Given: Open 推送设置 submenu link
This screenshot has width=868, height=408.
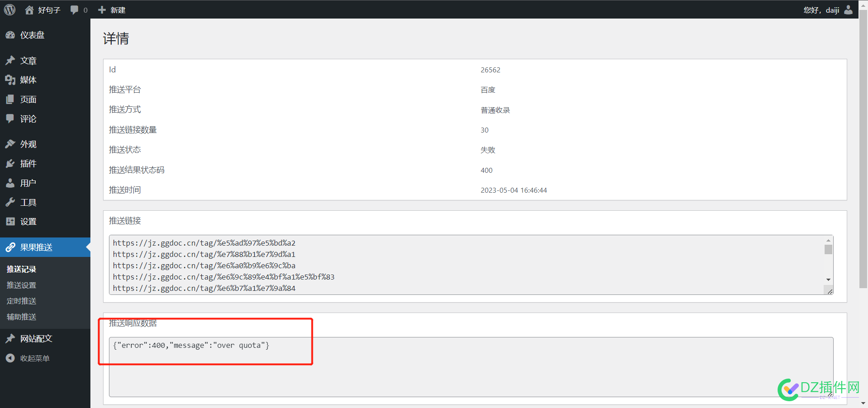Looking at the screenshot, I should 22,285.
